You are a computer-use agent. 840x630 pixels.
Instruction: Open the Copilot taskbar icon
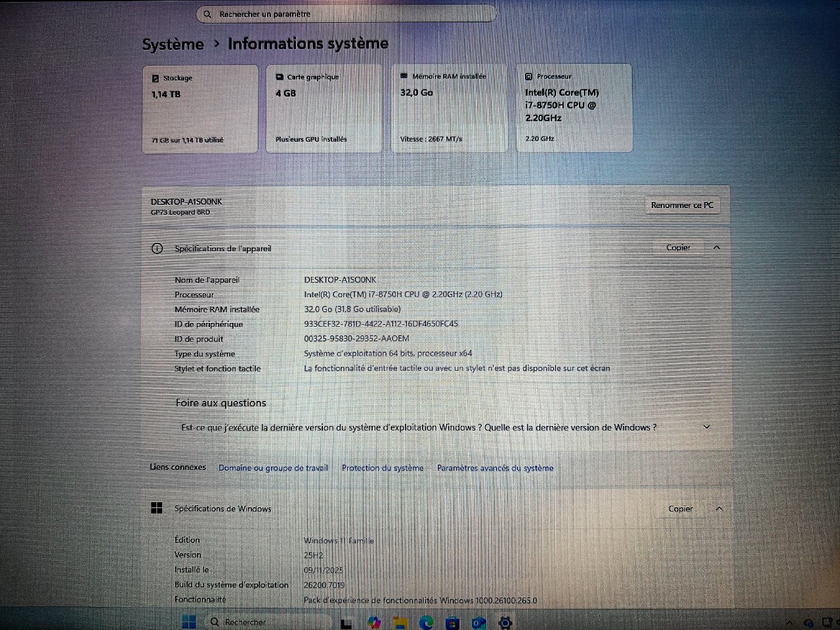click(x=374, y=621)
